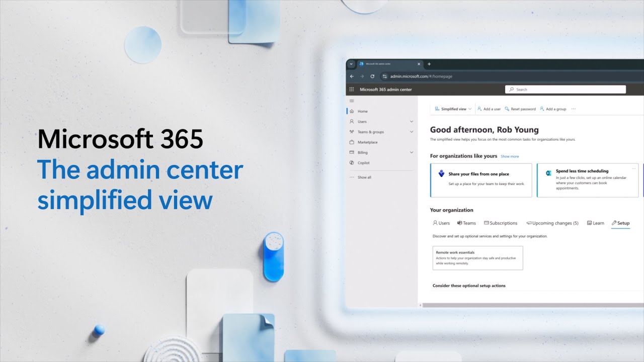Click Add a user button label
The height and width of the screenshot is (362, 644).
[x=492, y=109]
